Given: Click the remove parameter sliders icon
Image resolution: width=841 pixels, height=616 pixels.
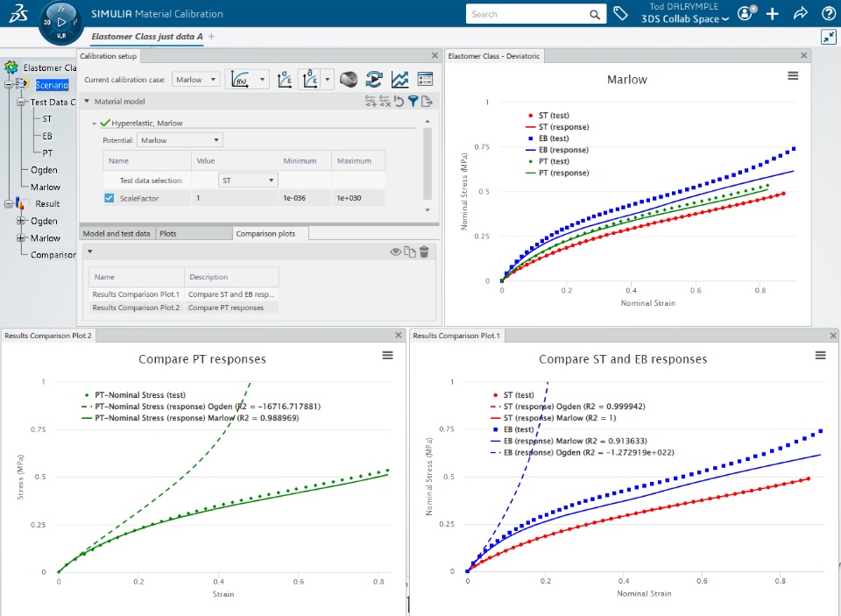Looking at the screenshot, I should click(385, 102).
